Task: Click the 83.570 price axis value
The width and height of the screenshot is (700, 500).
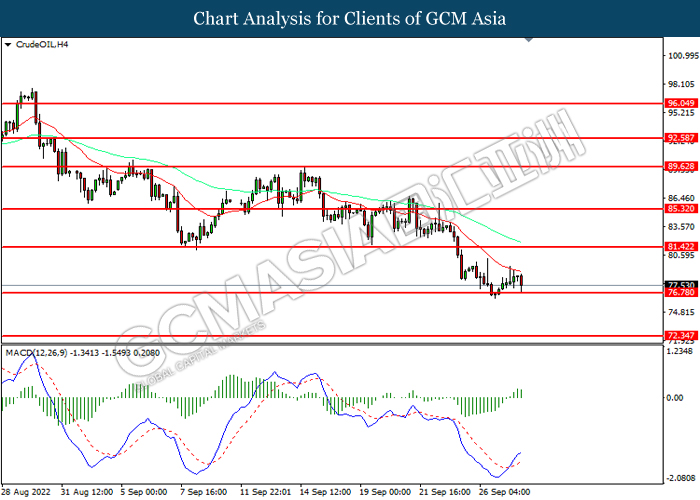Action: pos(681,227)
